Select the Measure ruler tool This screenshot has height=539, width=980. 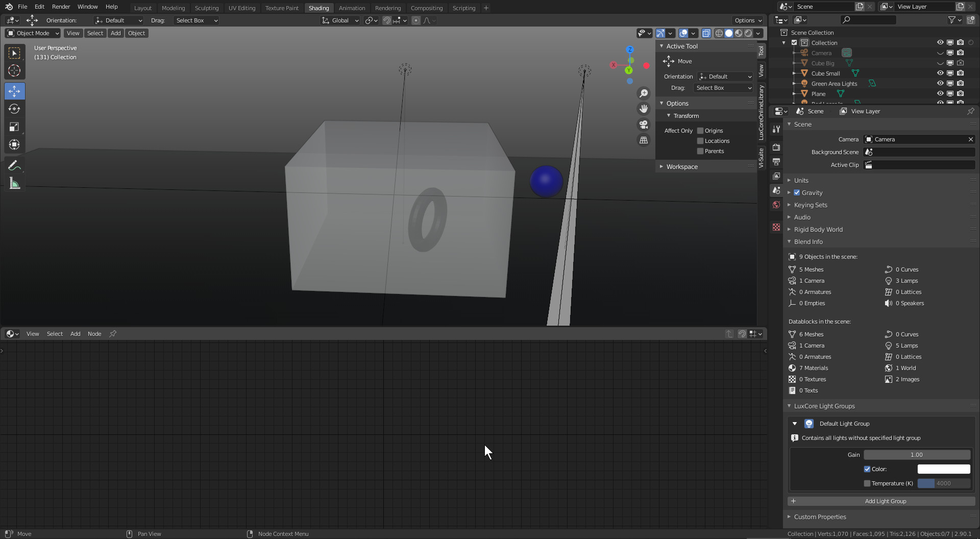click(14, 184)
